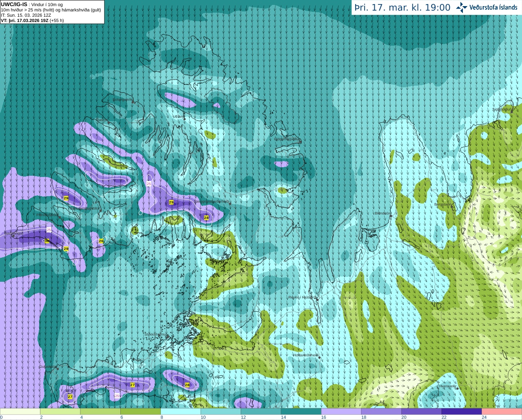Image resolution: width=522 pixels, height=420 pixels.
Task: Click the Bolungavík station label
Action: (123, 99)
